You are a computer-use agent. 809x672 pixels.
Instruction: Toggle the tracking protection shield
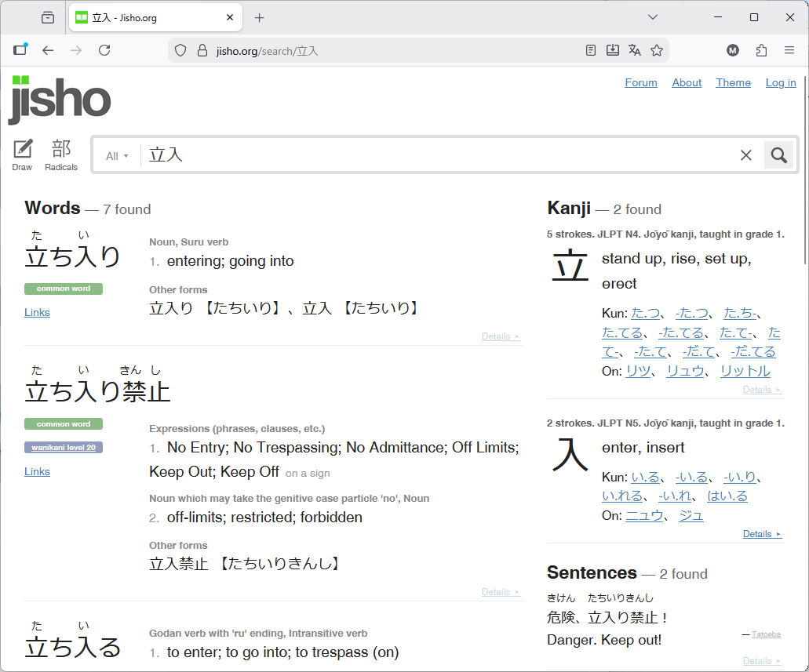180,49
